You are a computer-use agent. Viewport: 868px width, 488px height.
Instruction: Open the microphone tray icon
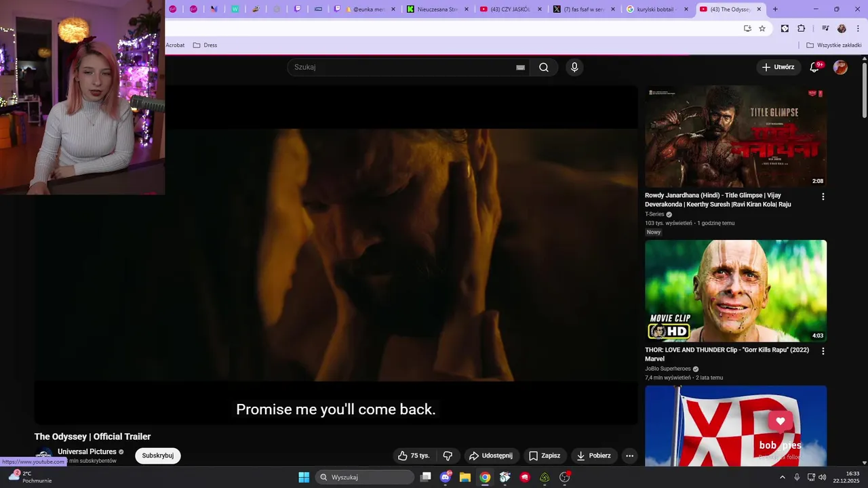coord(797,477)
